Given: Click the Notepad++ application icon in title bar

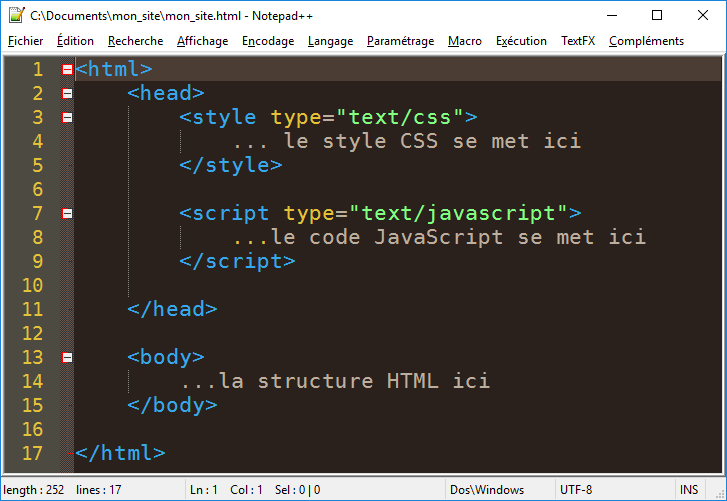Looking at the screenshot, I should pos(16,15).
